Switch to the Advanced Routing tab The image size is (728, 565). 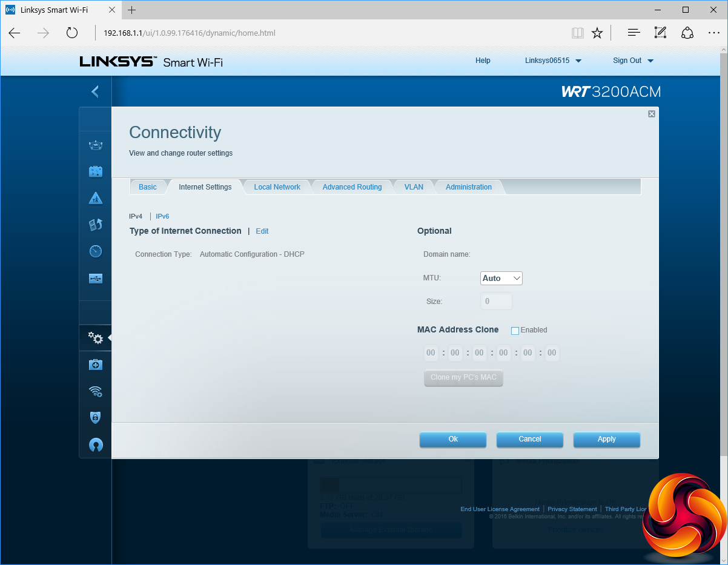click(352, 187)
